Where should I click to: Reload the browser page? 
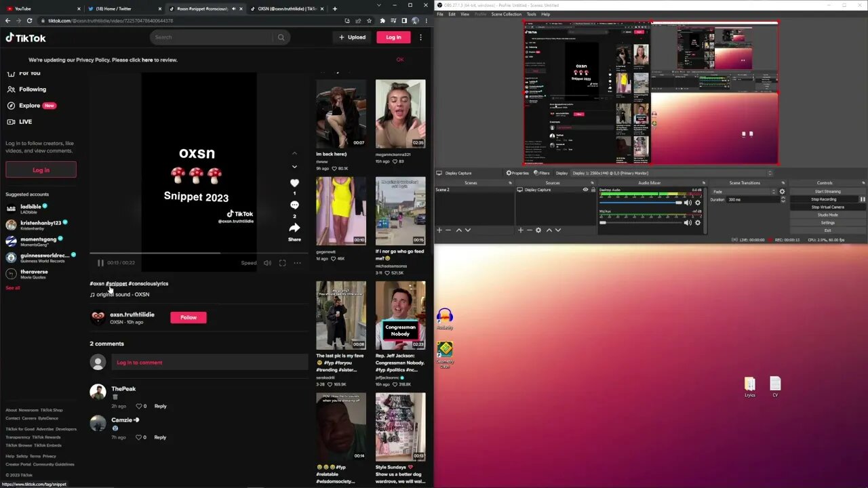[x=29, y=21]
